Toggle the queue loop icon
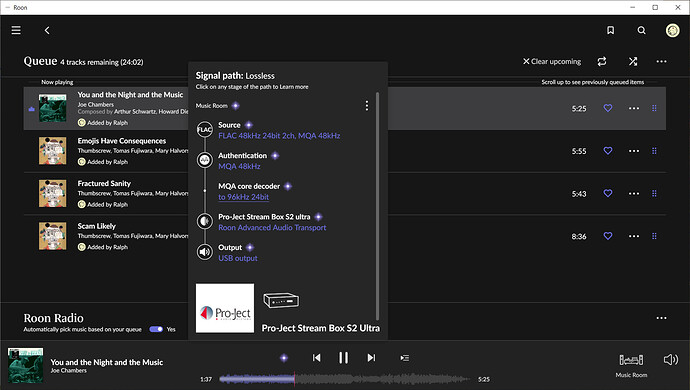Screen dimensions: 690x390 [x=602, y=61]
